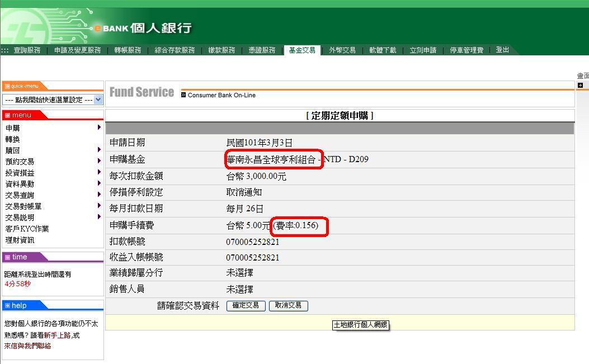The image size is (589, 364).
Task: Open the 新手上路 help link
Action: 57,335
